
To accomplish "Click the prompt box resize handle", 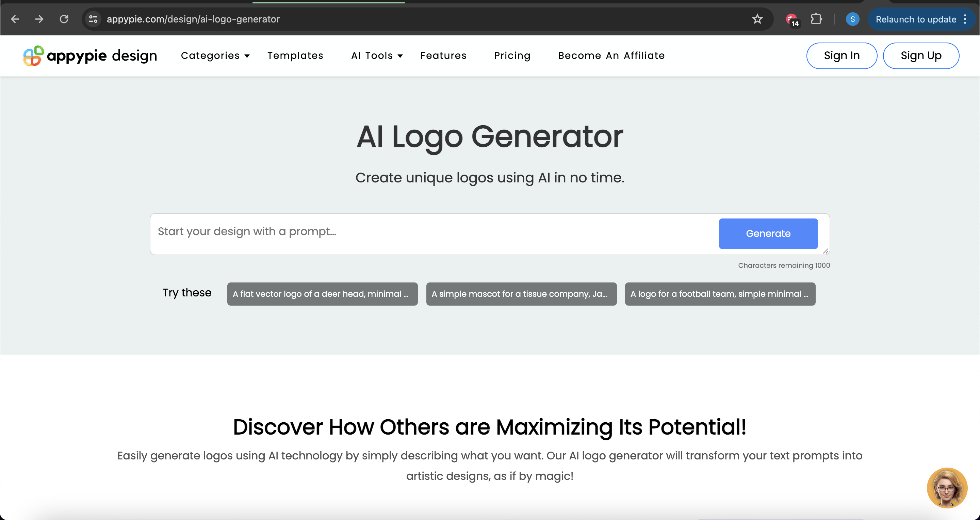I will 825,251.
